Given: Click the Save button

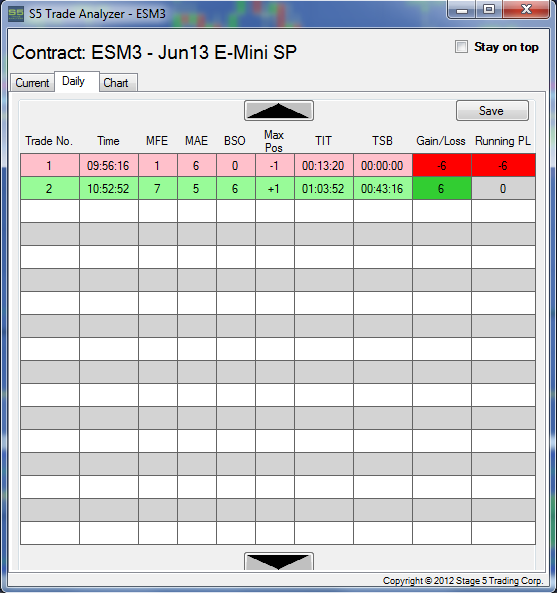Looking at the screenshot, I should tap(492, 111).
